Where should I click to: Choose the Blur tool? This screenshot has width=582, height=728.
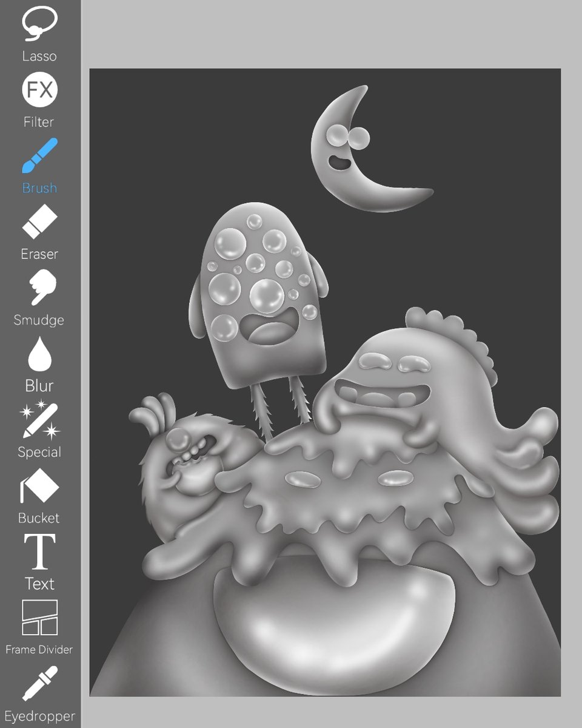pyautogui.click(x=39, y=356)
